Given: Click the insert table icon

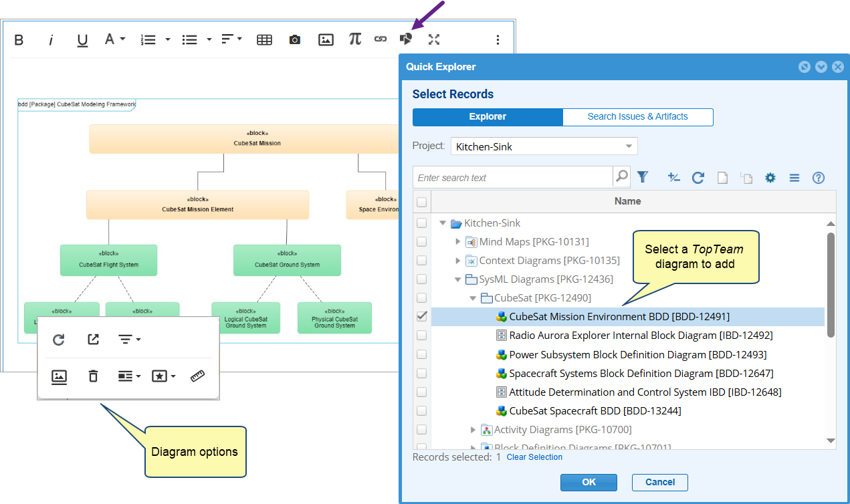Looking at the screenshot, I should pos(264,39).
